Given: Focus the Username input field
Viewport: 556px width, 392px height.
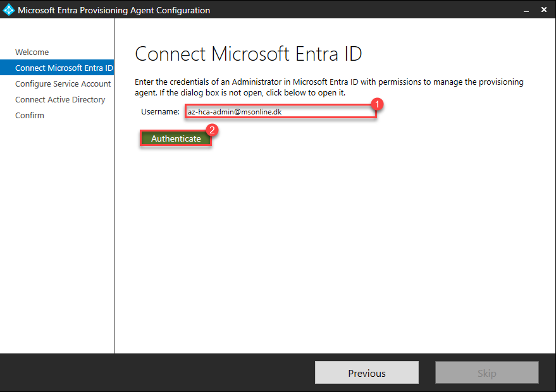Looking at the screenshot, I should pyautogui.click(x=280, y=112).
